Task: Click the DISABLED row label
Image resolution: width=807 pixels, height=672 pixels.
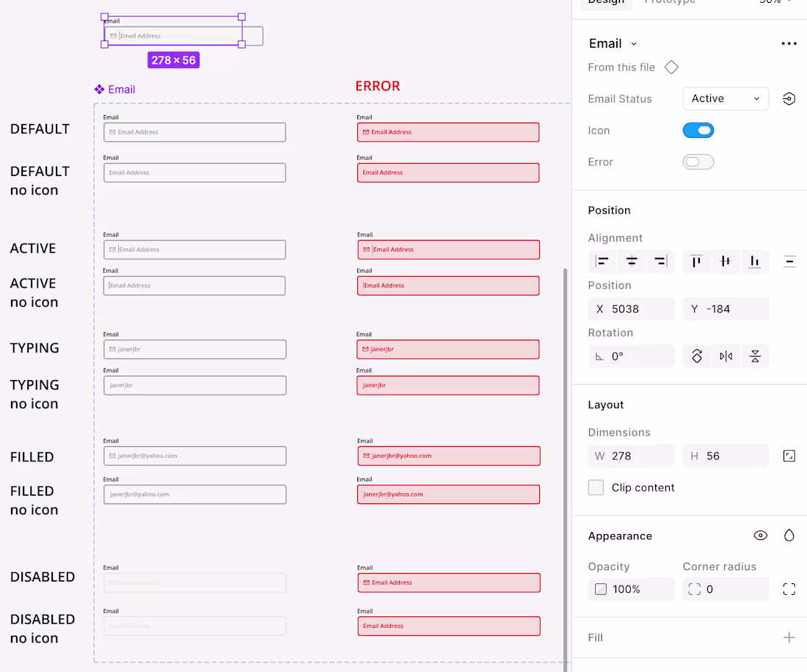Action: point(43,577)
